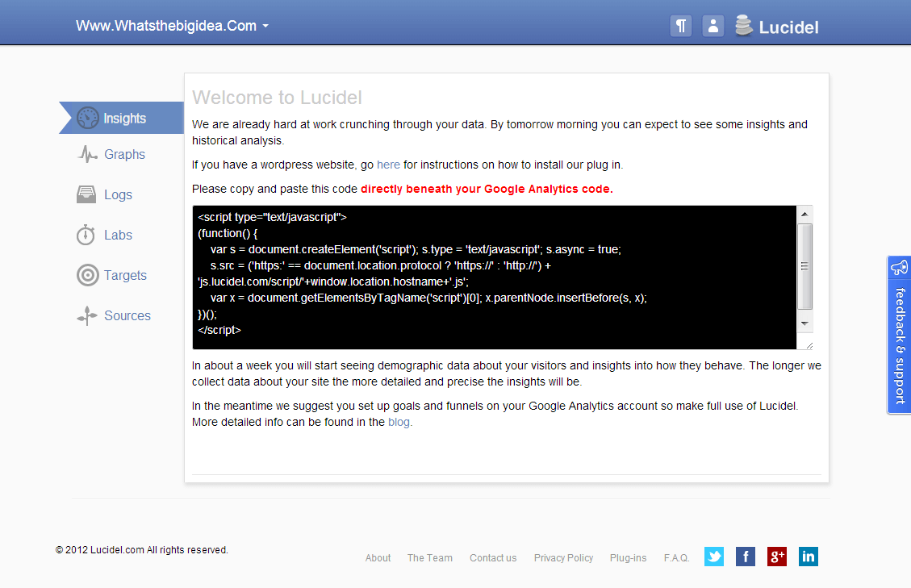Click the Sources branching icon
Viewport: 911px width, 588px height.
pyautogui.click(x=87, y=315)
